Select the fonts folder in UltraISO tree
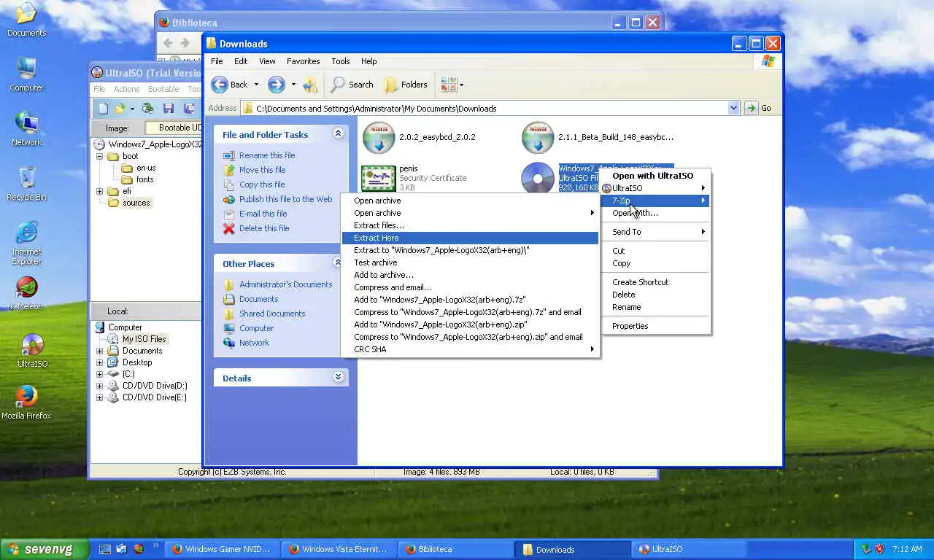Screen dimensions: 934x560 (144, 179)
